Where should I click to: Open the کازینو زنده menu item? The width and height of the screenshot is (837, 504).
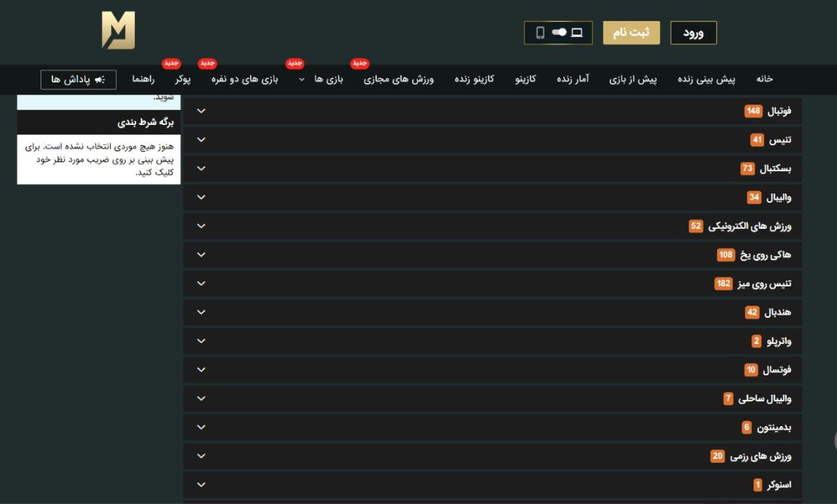[474, 79]
